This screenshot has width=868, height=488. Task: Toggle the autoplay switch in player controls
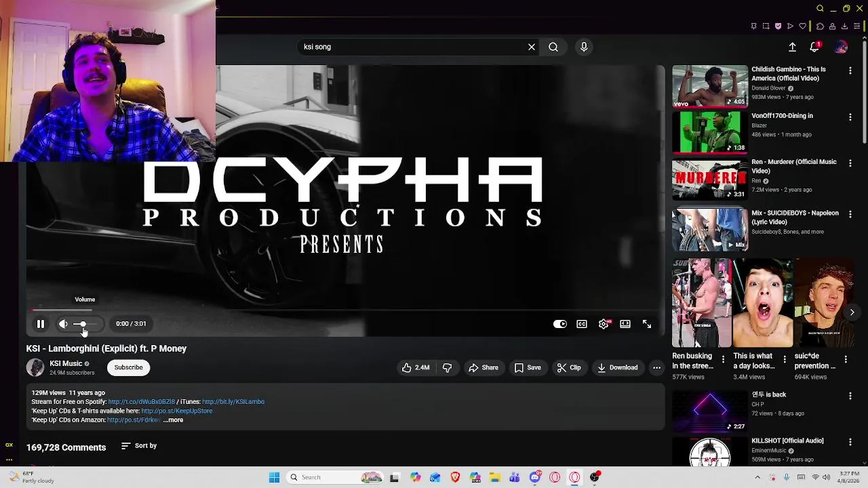[x=560, y=324]
